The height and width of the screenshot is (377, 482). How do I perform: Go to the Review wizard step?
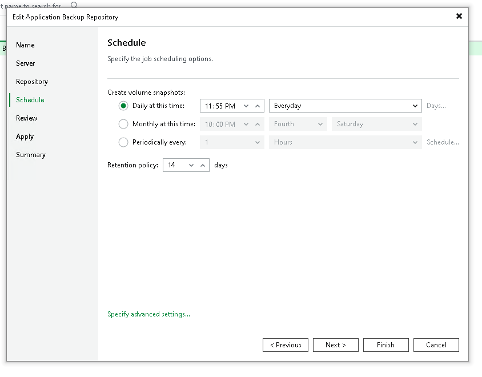26,118
